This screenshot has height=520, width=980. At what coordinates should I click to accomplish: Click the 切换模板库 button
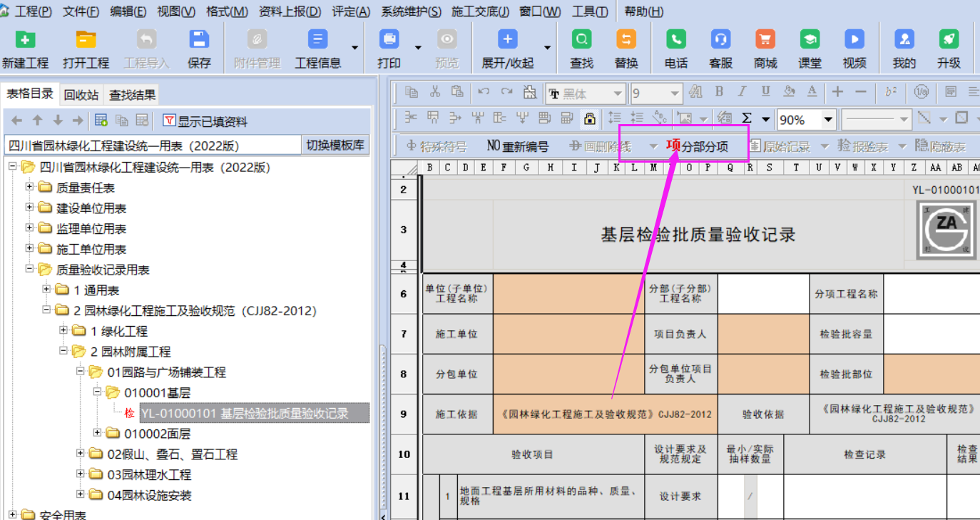pos(335,146)
